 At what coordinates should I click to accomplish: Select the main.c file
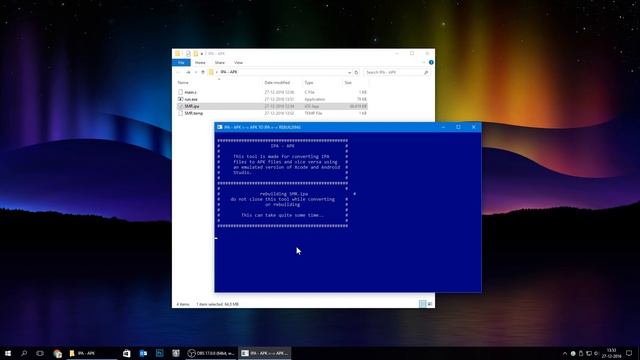[x=190, y=92]
